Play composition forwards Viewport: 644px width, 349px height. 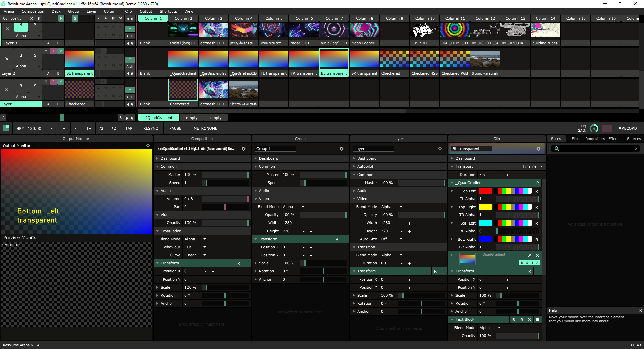[106, 19]
